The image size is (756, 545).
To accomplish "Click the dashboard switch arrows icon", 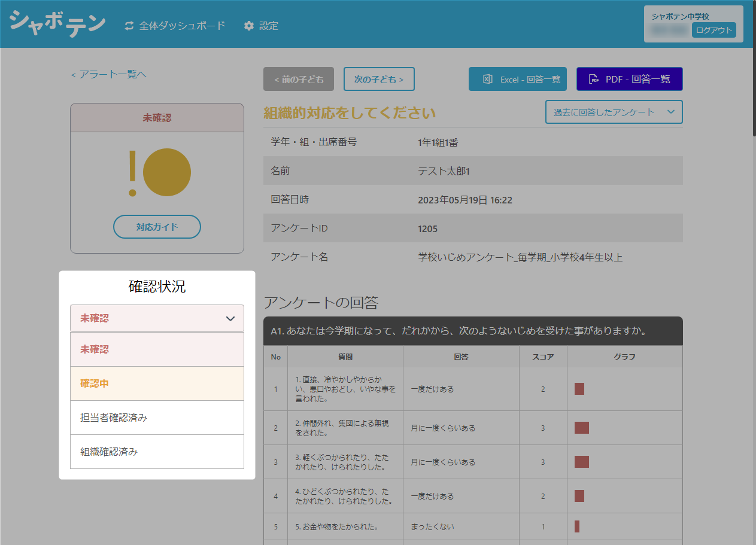I will click(129, 26).
